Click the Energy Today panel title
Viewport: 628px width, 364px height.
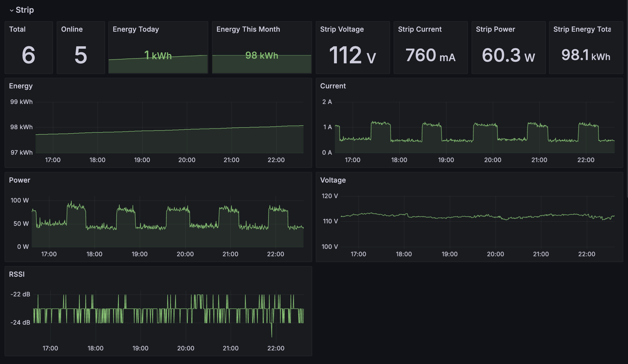(136, 29)
